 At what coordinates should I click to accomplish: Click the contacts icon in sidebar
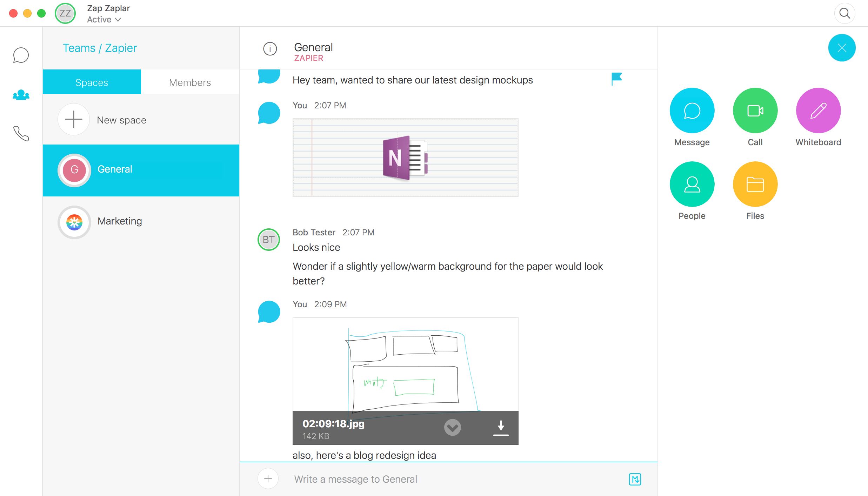pos(21,94)
